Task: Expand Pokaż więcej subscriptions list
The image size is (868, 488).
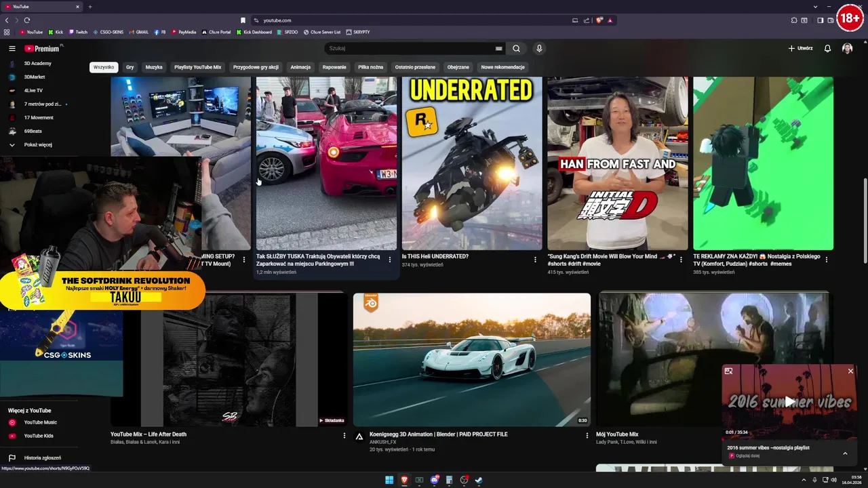Action: click(x=39, y=144)
